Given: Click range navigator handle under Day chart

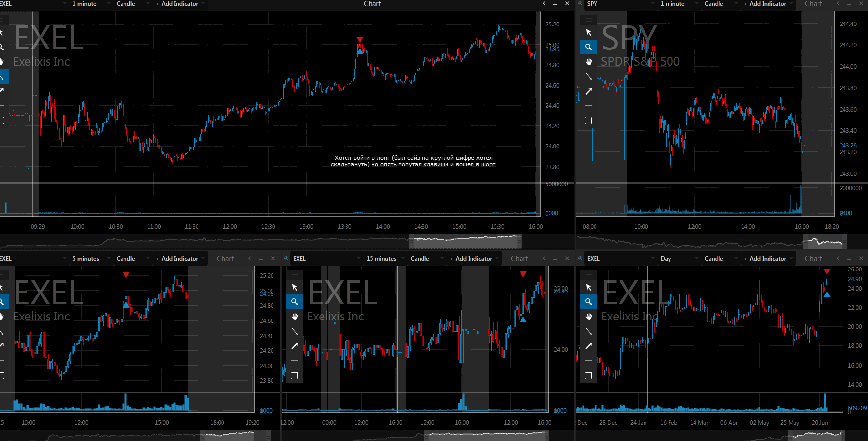Looking at the screenshot, I should coord(817,436).
